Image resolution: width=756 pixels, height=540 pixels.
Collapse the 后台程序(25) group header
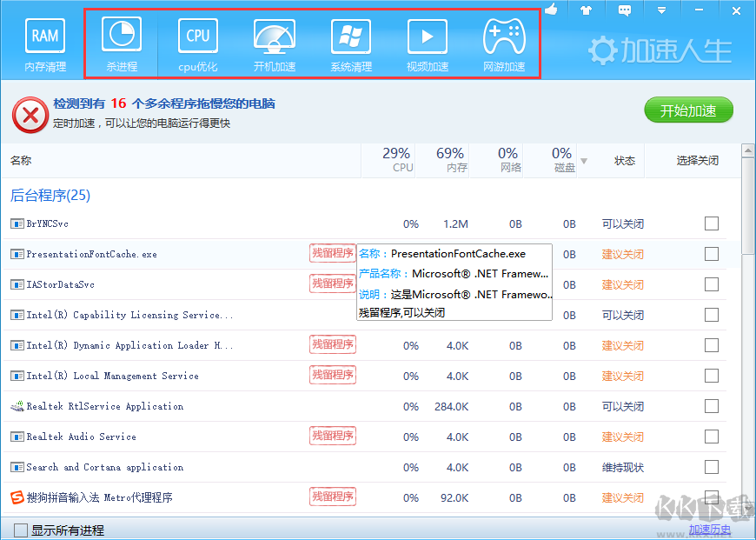coord(50,196)
